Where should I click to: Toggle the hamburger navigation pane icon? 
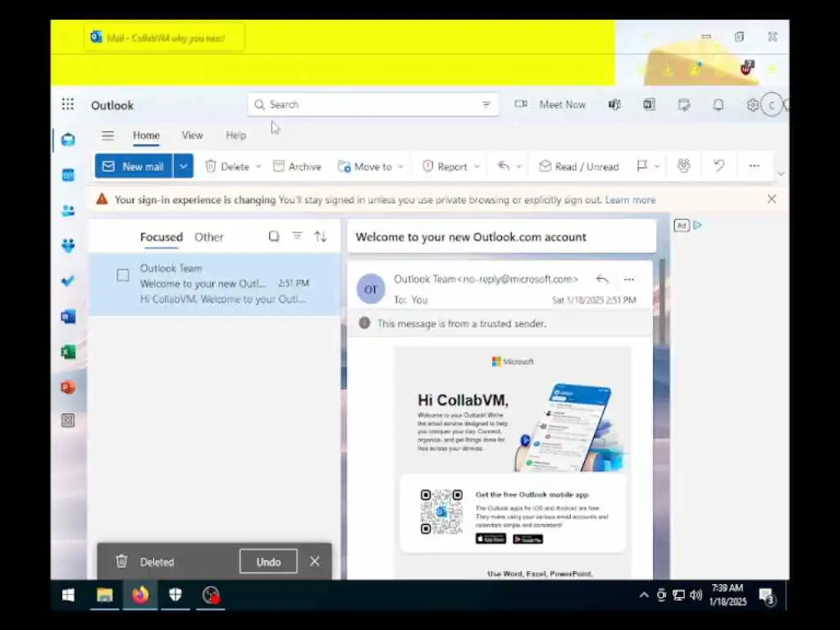107,135
